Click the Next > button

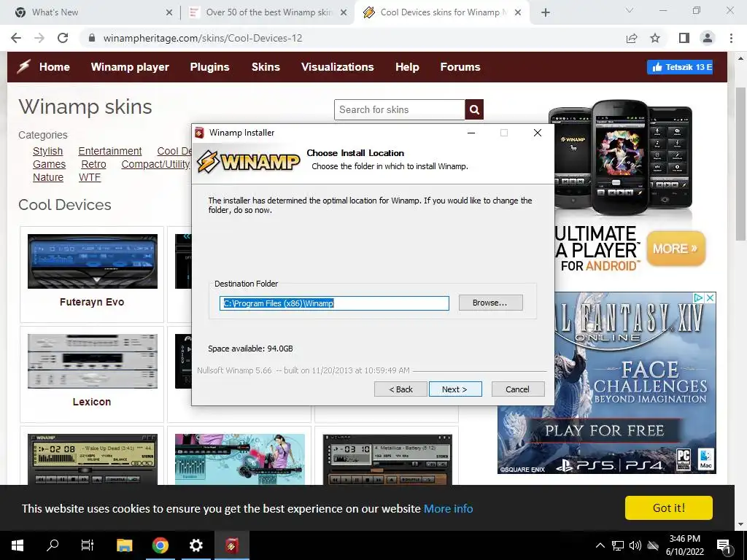[x=455, y=389]
